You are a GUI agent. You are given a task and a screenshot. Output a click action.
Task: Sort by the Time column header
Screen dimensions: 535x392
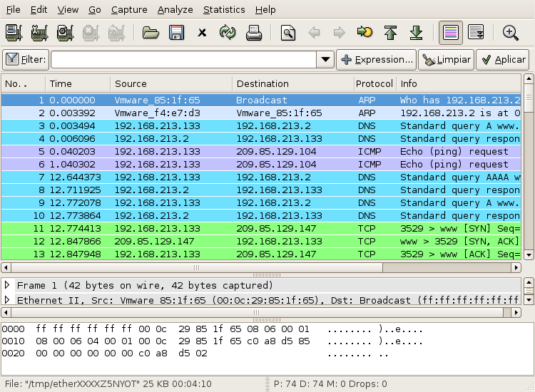(x=78, y=84)
